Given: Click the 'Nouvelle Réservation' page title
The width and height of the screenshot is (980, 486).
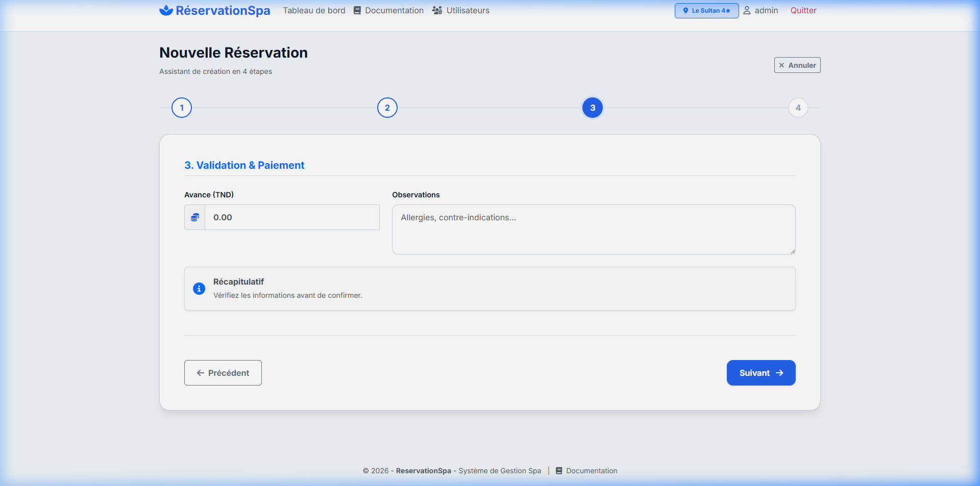Looking at the screenshot, I should pyautogui.click(x=233, y=53).
